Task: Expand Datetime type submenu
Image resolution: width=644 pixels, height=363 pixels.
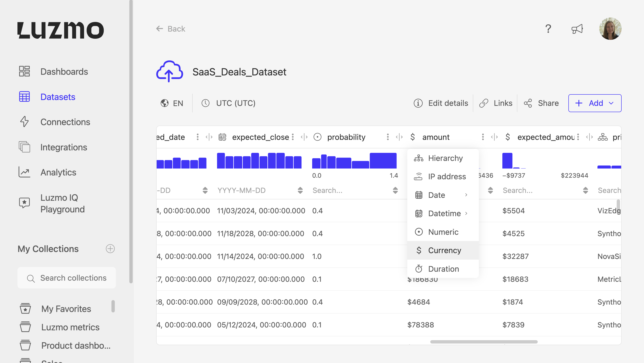Action: [x=443, y=214]
